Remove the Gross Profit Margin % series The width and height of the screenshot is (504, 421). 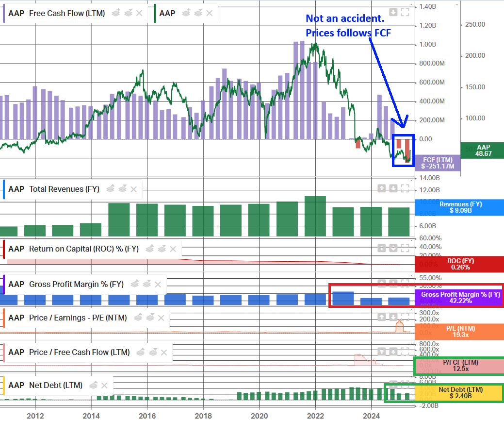point(158,285)
